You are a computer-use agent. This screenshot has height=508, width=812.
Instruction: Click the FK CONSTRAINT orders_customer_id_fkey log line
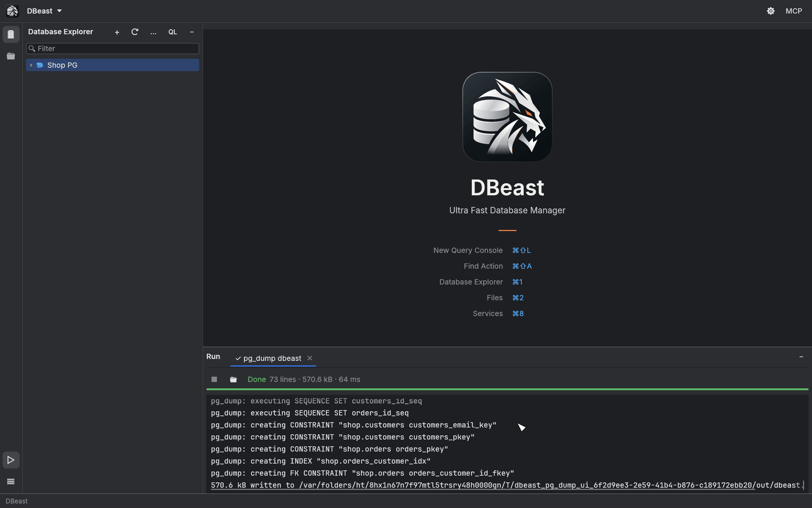click(x=362, y=473)
